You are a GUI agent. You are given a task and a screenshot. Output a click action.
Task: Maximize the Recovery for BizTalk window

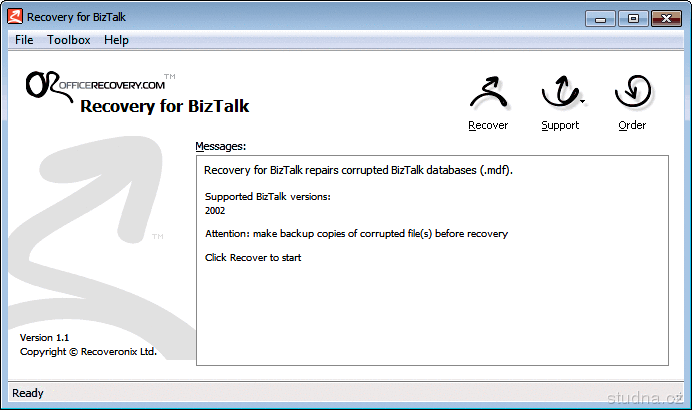[x=633, y=19]
